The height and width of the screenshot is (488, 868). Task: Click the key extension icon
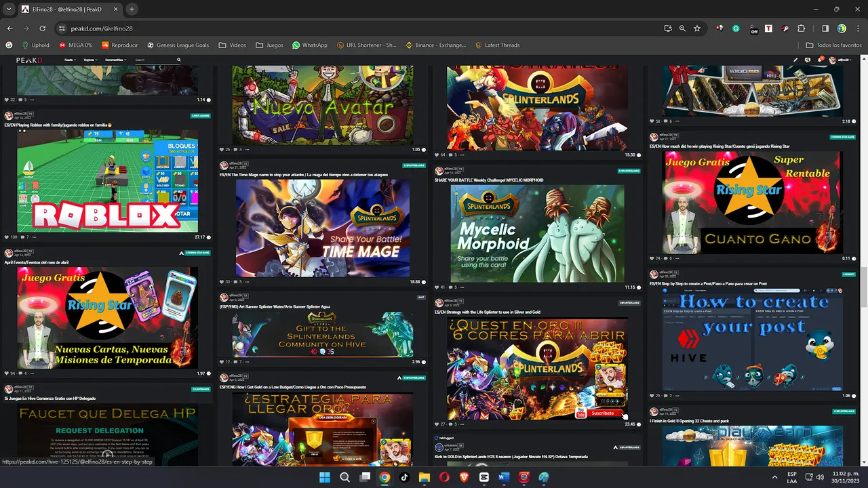pyautogui.click(x=785, y=28)
